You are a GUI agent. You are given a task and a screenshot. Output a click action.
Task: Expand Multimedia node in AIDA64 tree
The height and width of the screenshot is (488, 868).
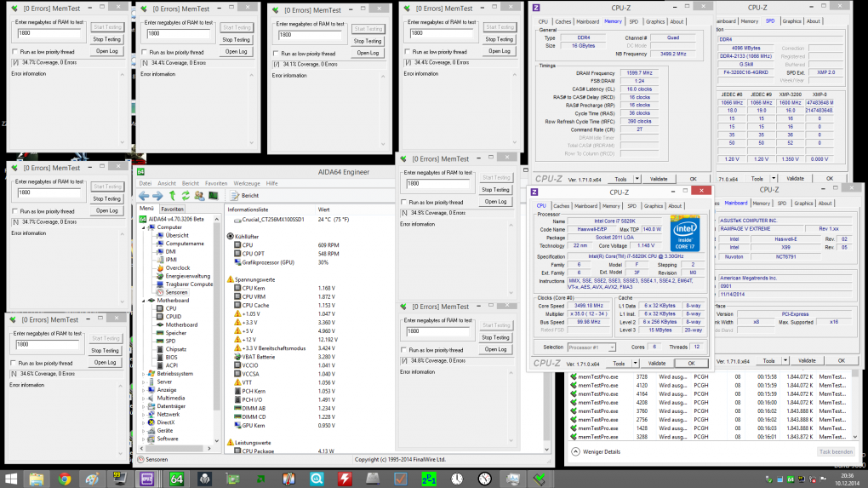coord(144,399)
